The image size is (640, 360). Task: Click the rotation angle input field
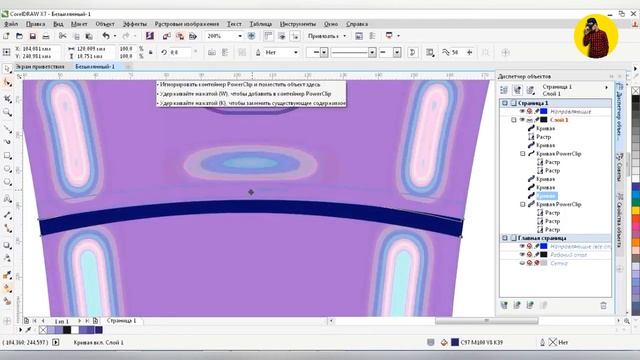(x=180, y=52)
